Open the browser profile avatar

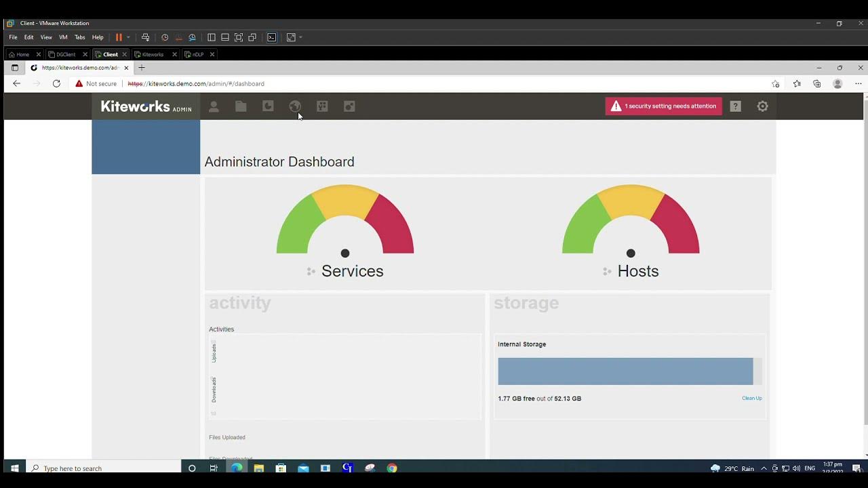[837, 83]
